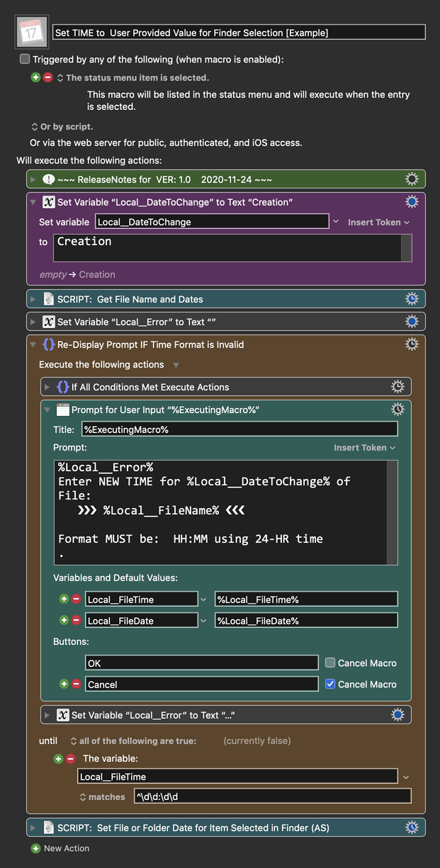Add a variable row after Local__FileTime
The image size is (440, 868).
tap(64, 599)
